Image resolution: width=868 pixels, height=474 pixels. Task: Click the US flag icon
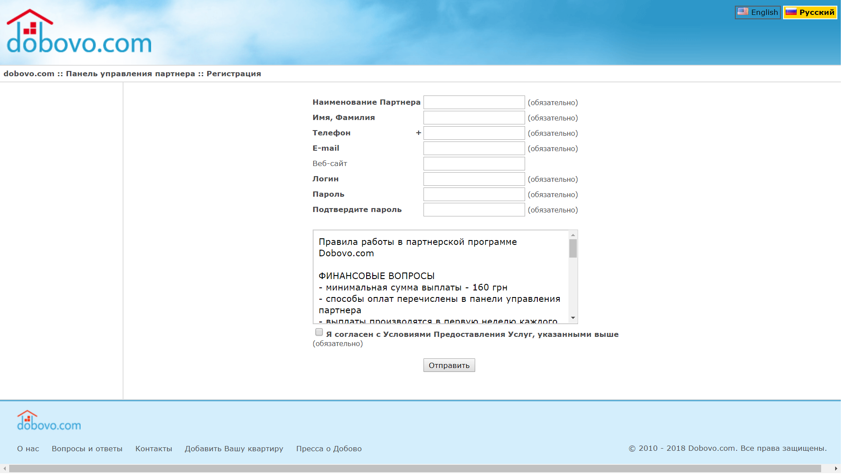[x=743, y=12]
